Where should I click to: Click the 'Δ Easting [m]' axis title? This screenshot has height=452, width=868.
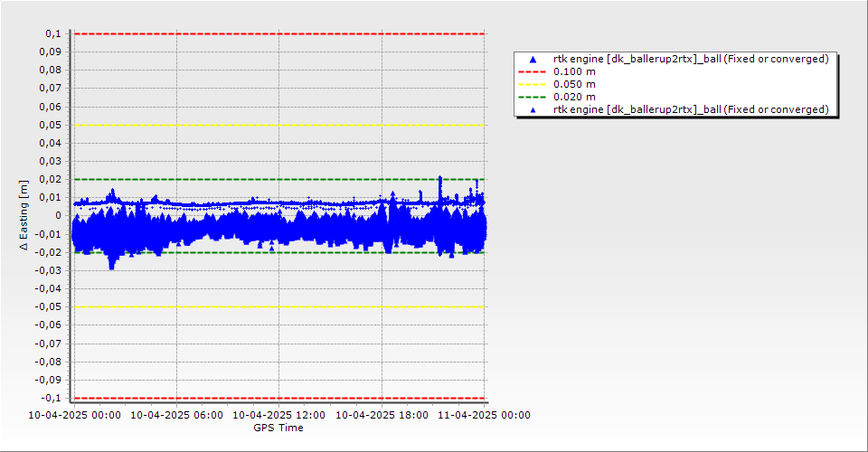pos(24,215)
